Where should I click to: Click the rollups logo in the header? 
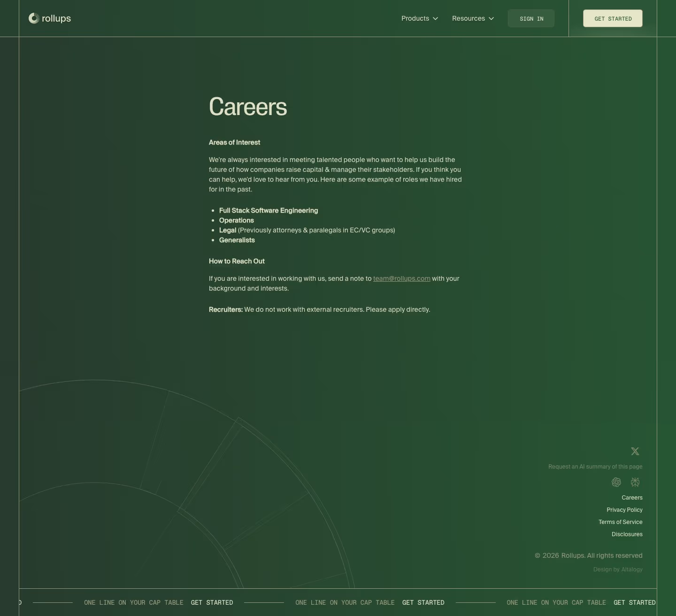pyautogui.click(x=50, y=18)
